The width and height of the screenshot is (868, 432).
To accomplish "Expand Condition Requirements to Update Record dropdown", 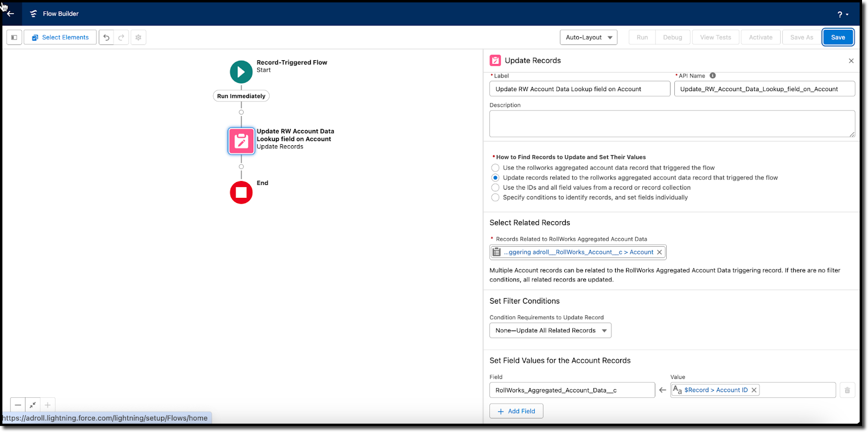I will (550, 331).
